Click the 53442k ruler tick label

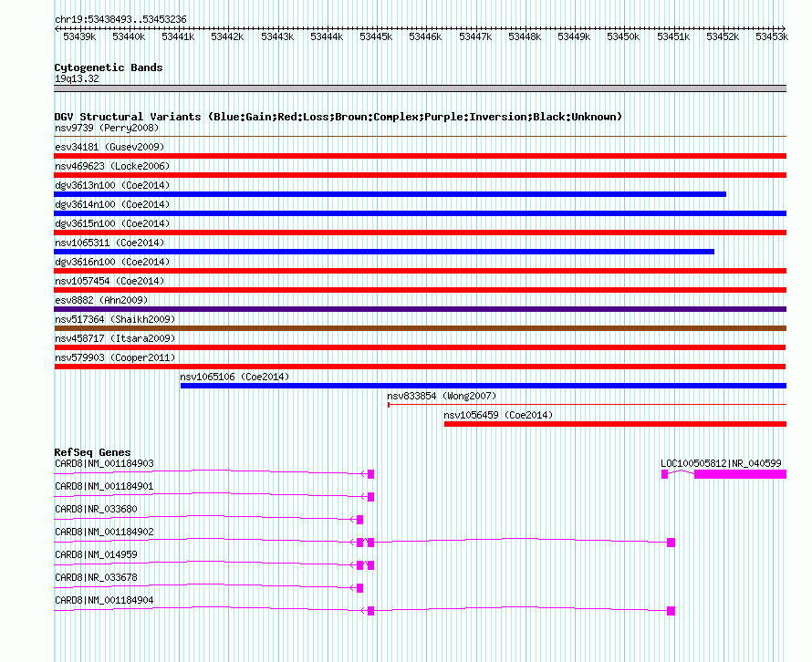227,36
